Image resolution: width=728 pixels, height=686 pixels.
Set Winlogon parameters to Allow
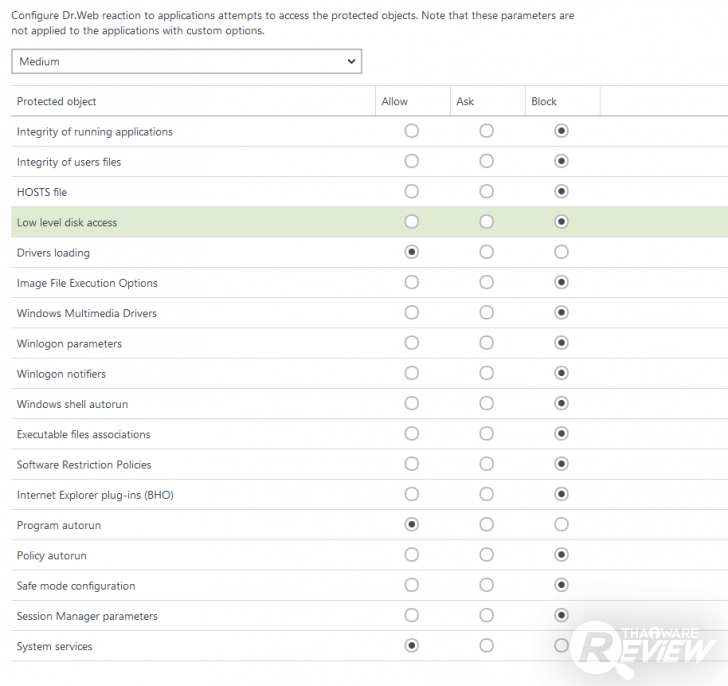point(411,343)
